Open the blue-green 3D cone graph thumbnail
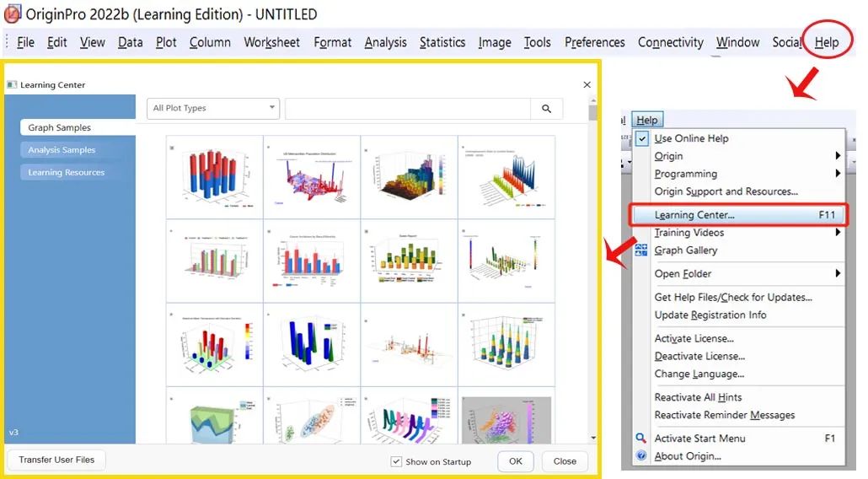Viewport: 868px width, 479px height. tap(312, 344)
